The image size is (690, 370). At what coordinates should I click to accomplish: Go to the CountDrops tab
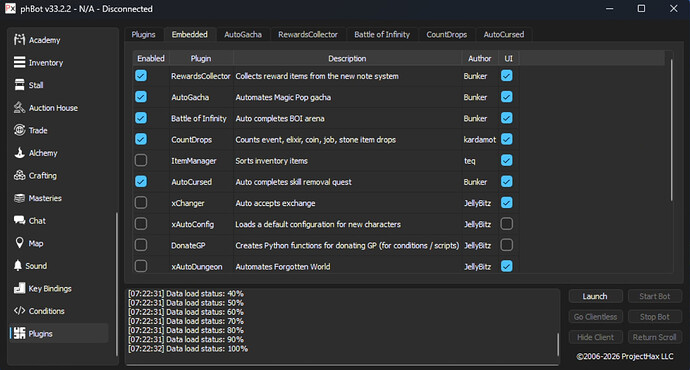[447, 34]
